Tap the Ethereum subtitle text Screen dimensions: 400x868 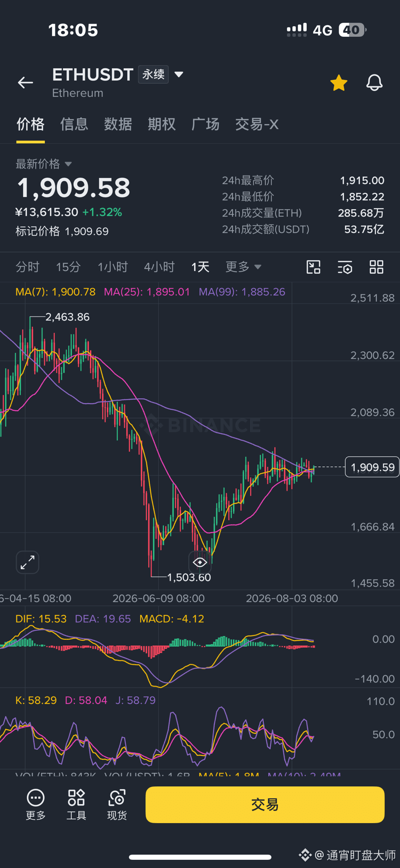tap(78, 93)
